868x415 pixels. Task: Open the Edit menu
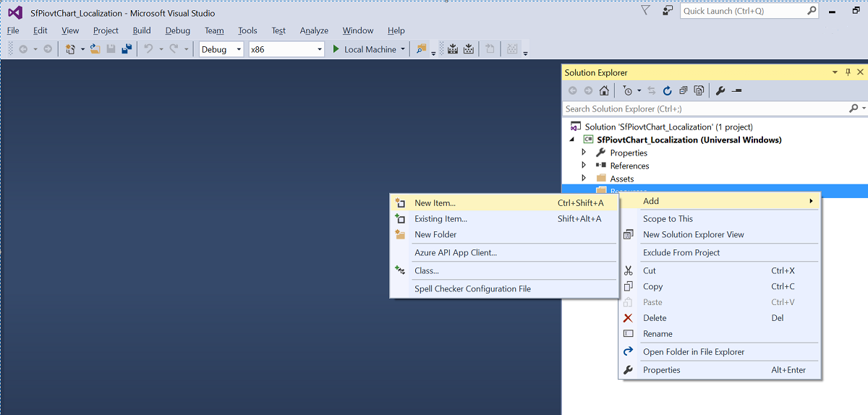40,30
